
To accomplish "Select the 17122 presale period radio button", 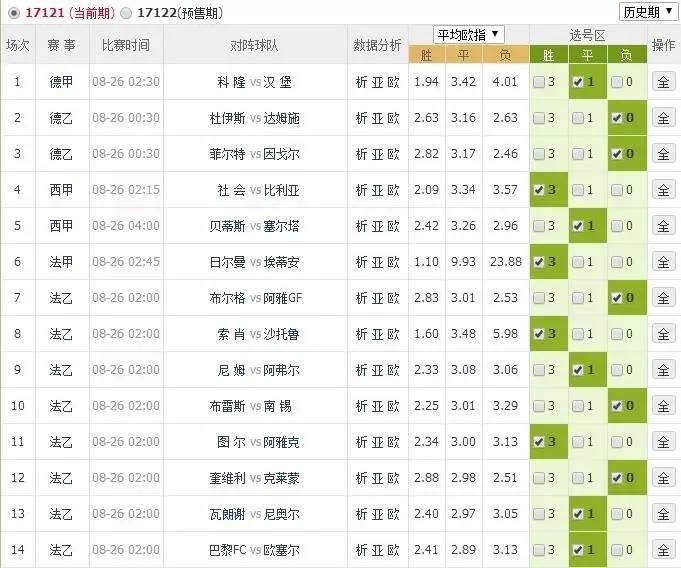I will tap(126, 13).
